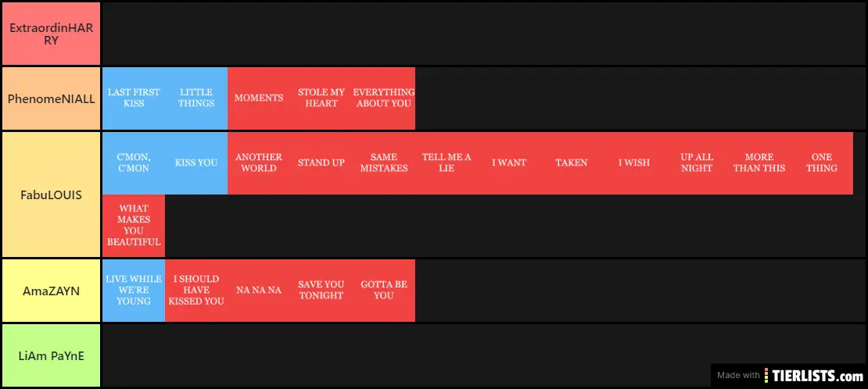Click the ExtraordinHARRY tier label
Screen dimensions: 868x389
click(x=52, y=34)
